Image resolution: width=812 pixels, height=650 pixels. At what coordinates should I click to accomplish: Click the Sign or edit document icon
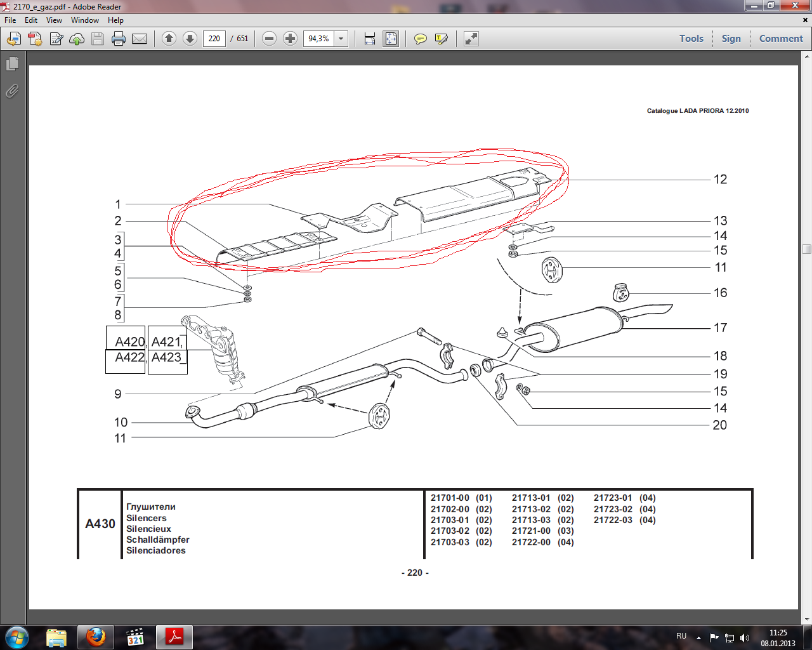(x=56, y=39)
